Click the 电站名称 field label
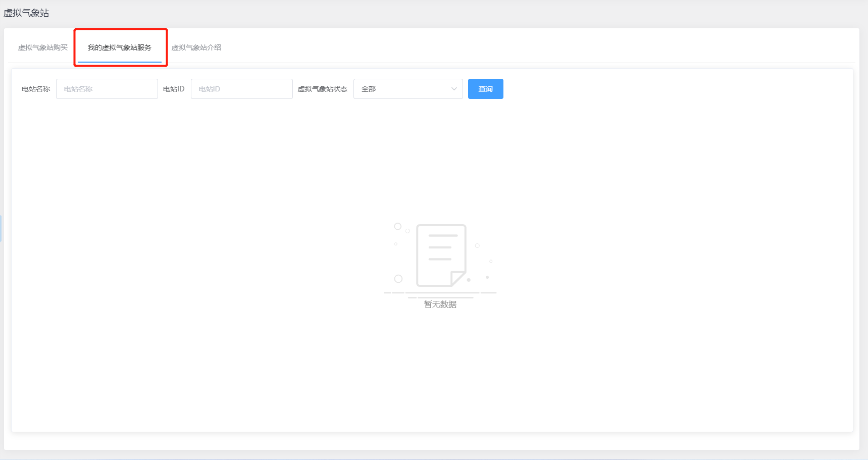 click(x=36, y=89)
